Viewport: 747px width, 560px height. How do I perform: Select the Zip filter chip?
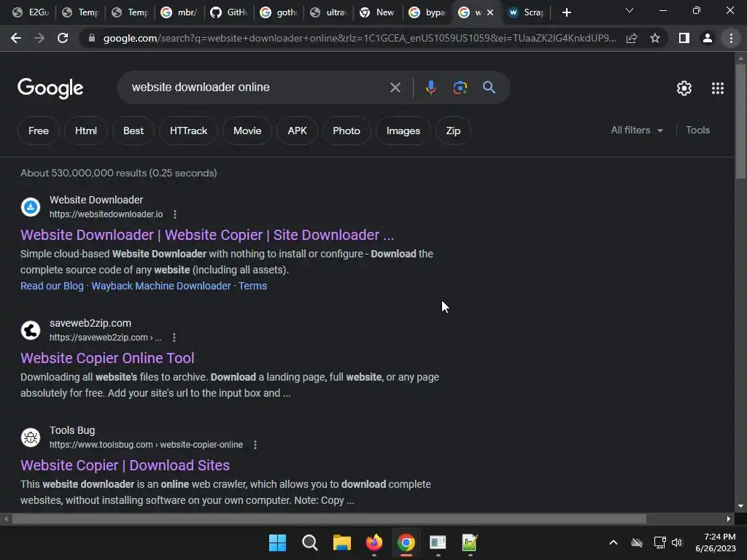(x=453, y=131)
